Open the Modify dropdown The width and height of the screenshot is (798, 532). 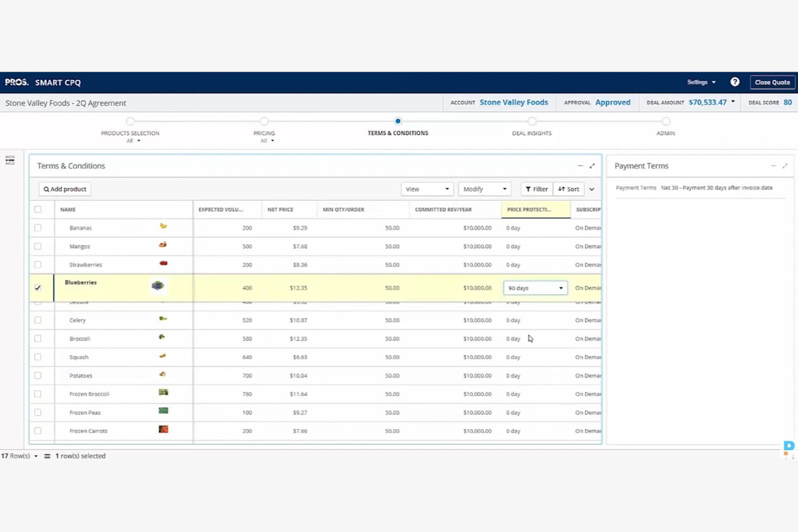[484, 189]
